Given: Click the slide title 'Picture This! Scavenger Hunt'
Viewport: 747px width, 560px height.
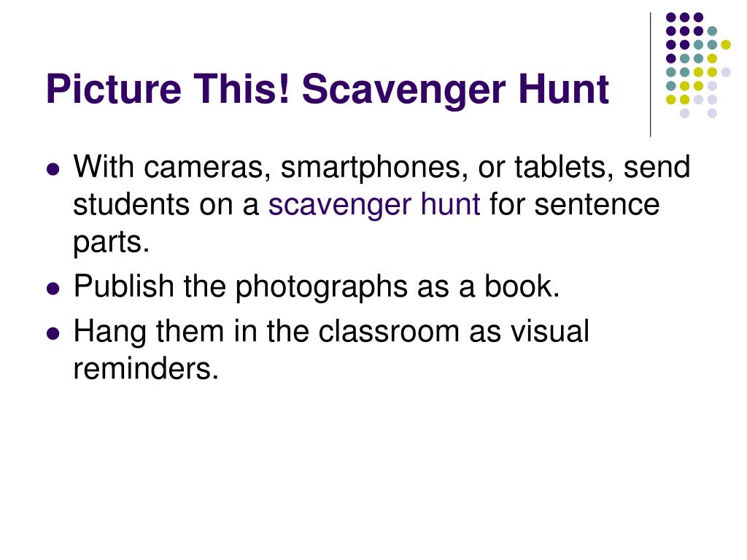Looking at the screenshot, I should pos(328,90).
